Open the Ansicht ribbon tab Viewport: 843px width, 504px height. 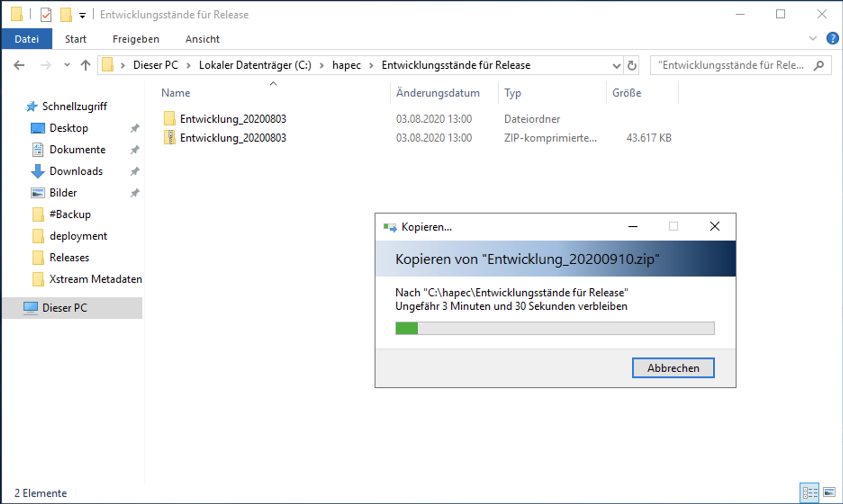[x=202, y=39]
